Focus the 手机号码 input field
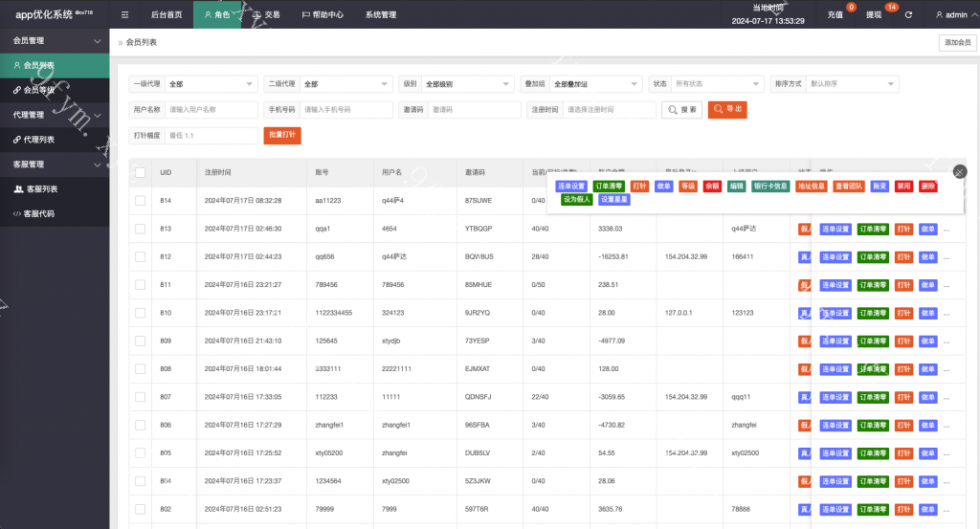This screenshot has width=980, height=529. [345, 109]
